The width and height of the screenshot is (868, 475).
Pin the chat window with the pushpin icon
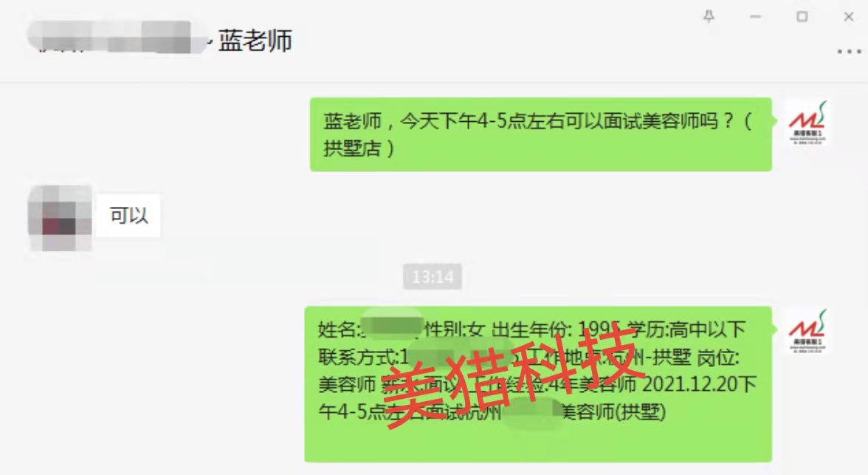point(709,16)
